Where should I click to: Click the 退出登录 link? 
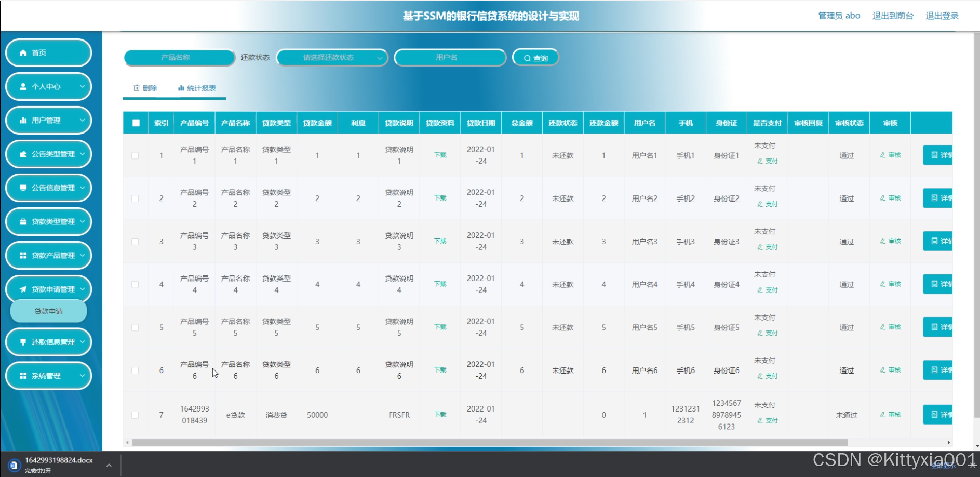[x=942, y=16]
